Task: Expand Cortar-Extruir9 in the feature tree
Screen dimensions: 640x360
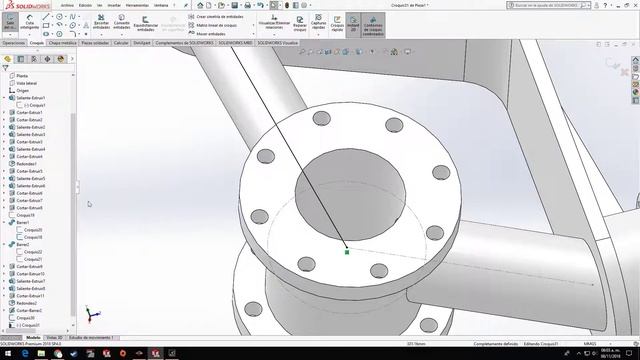Action: pos(4,267)
